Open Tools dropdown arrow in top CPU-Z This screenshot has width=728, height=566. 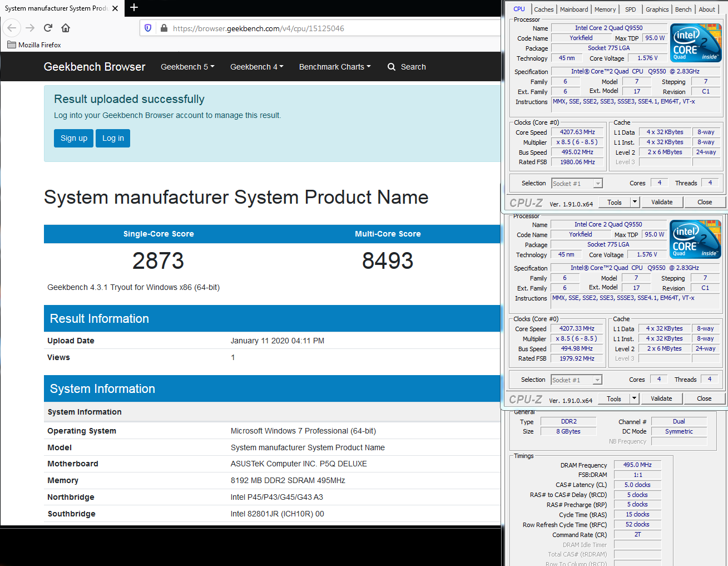coord(635,202)
